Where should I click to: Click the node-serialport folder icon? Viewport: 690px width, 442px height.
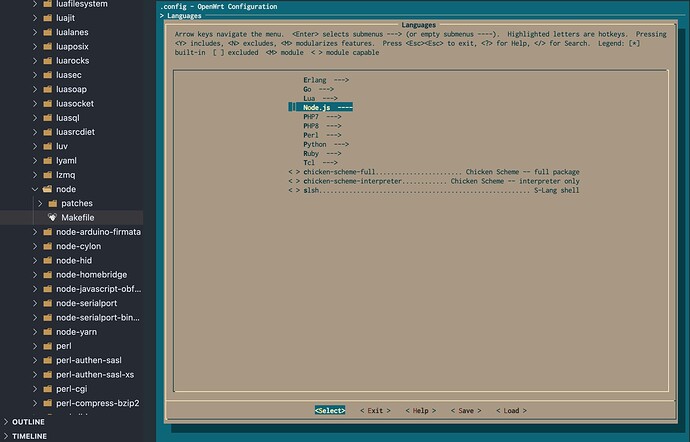[48, 303]
